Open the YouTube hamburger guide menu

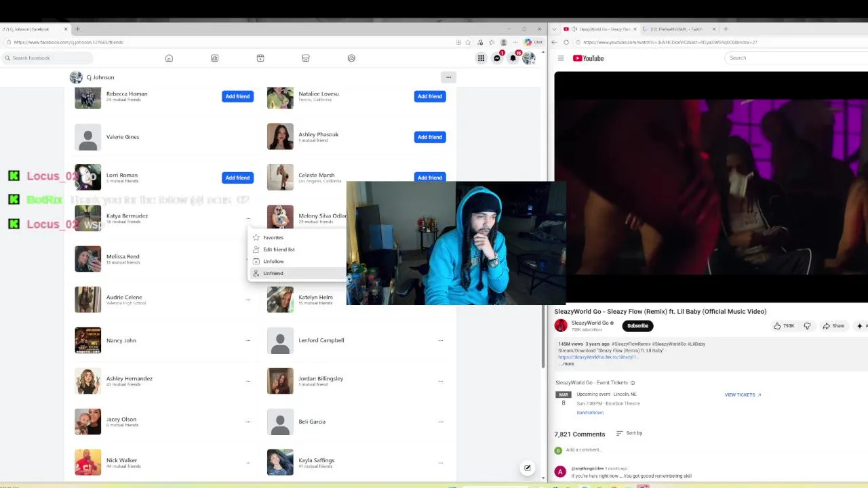pos(561,58)
